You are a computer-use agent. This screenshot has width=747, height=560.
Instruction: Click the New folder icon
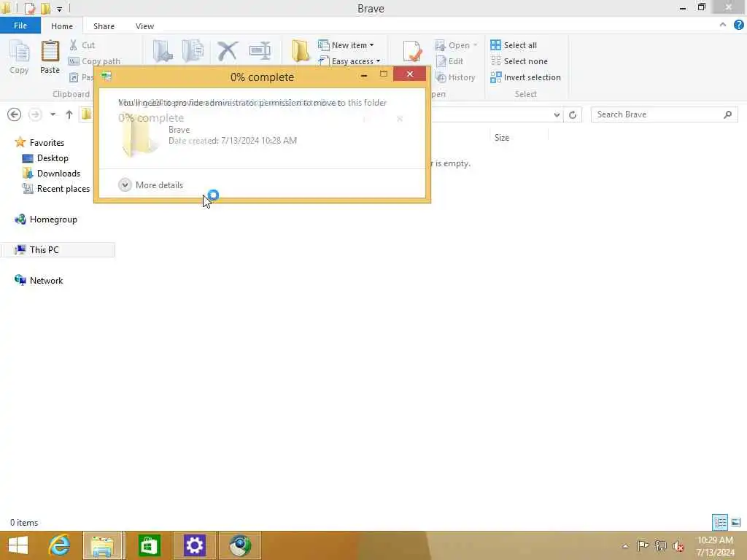301,51
